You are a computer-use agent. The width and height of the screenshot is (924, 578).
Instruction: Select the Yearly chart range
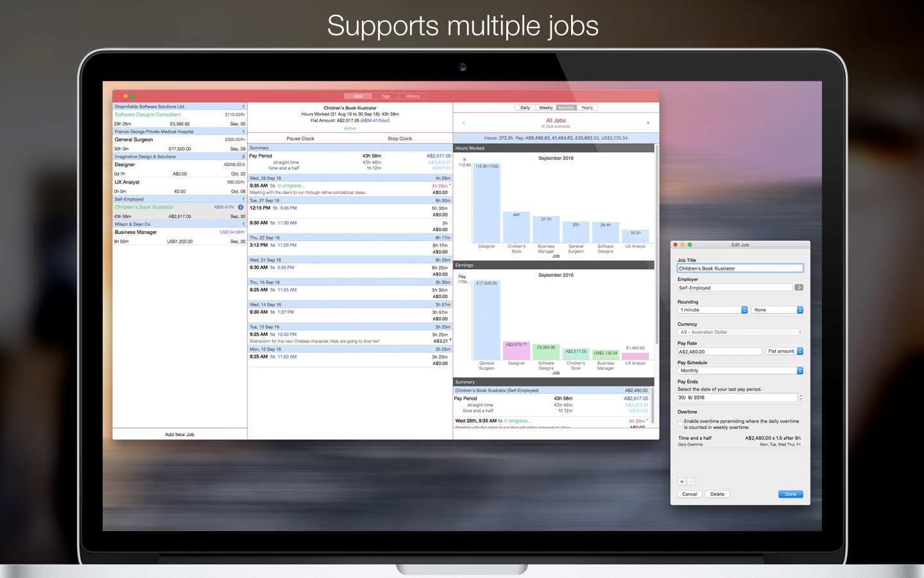pos(587,108)
